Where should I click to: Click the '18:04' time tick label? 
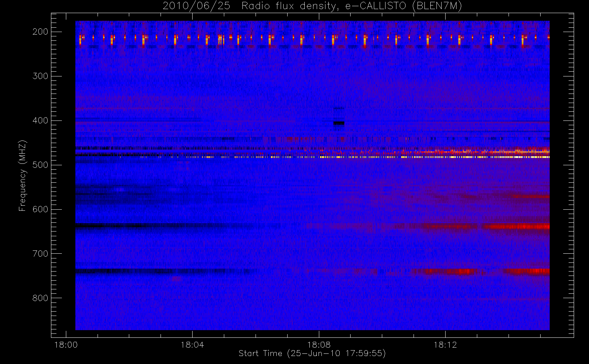point(192,345)
